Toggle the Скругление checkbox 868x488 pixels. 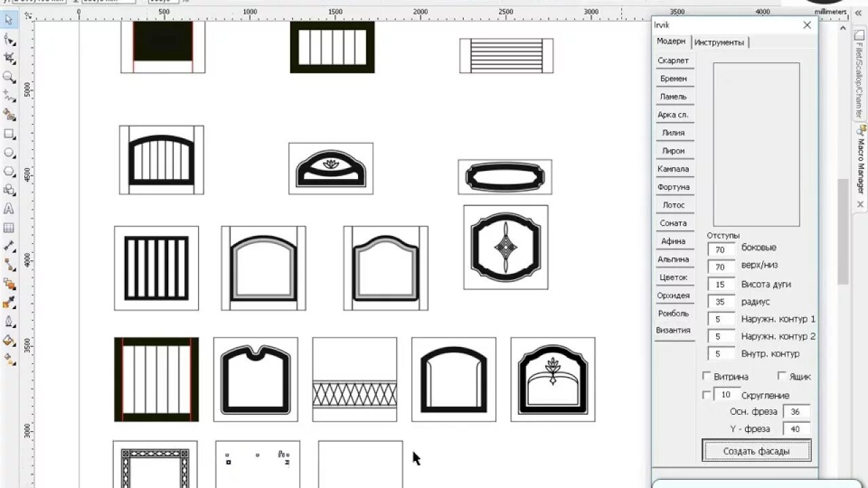(x=707, y=394)
